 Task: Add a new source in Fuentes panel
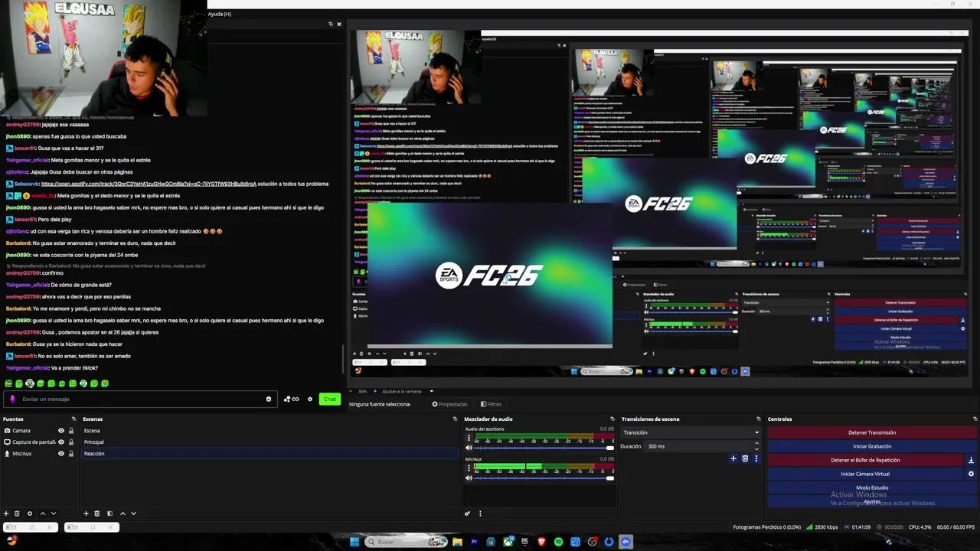tap(6, 514)
